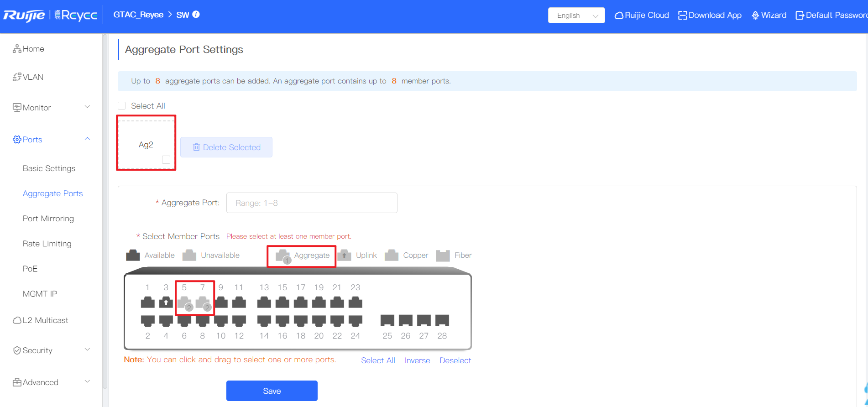Select switch port 4
The width and height of the screenshot is (868, 407).
[x=166, y=321]
